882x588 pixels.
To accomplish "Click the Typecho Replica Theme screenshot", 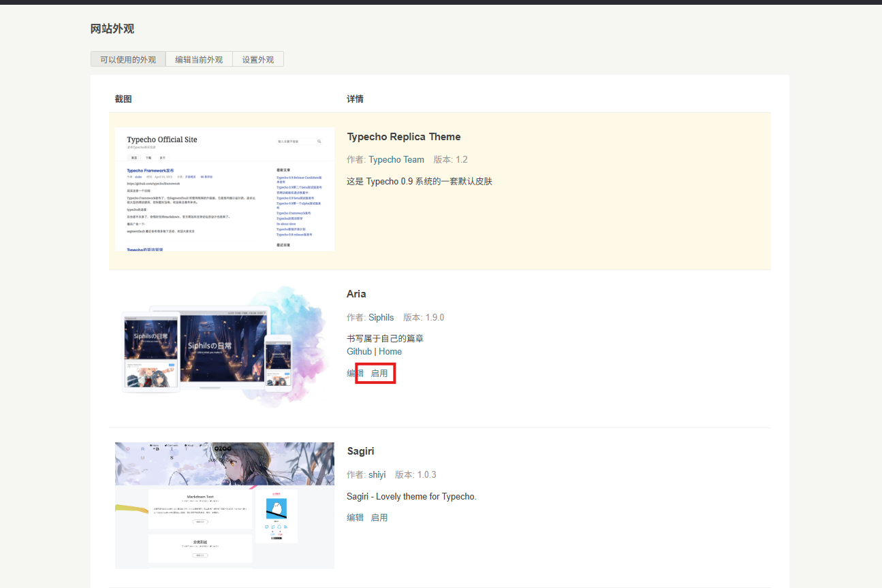I will point(224,189).
